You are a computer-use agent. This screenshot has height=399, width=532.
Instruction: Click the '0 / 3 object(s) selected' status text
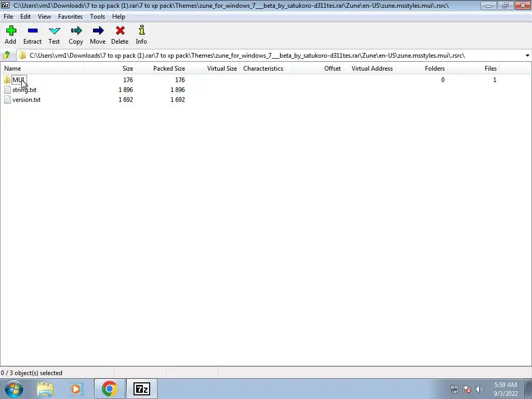pyautogui.click(x=32, y=373)
